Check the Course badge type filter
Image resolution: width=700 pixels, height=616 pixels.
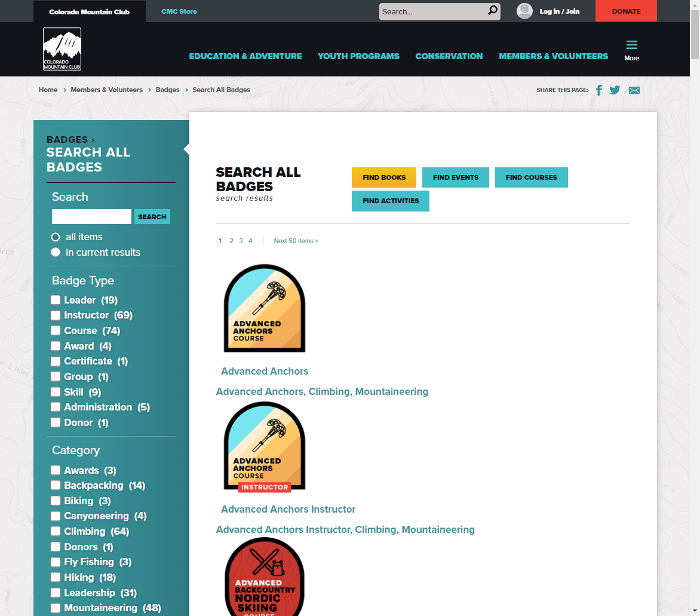[56, 330]
